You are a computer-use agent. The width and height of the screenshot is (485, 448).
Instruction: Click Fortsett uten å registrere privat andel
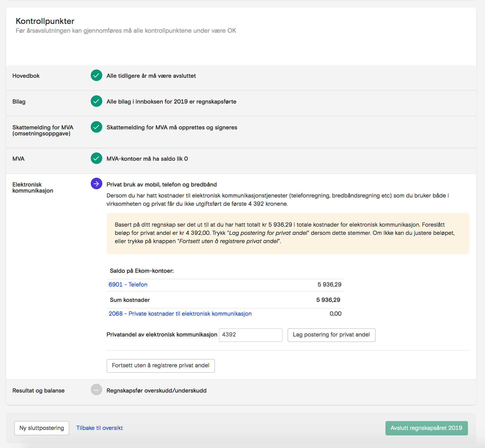161,366
